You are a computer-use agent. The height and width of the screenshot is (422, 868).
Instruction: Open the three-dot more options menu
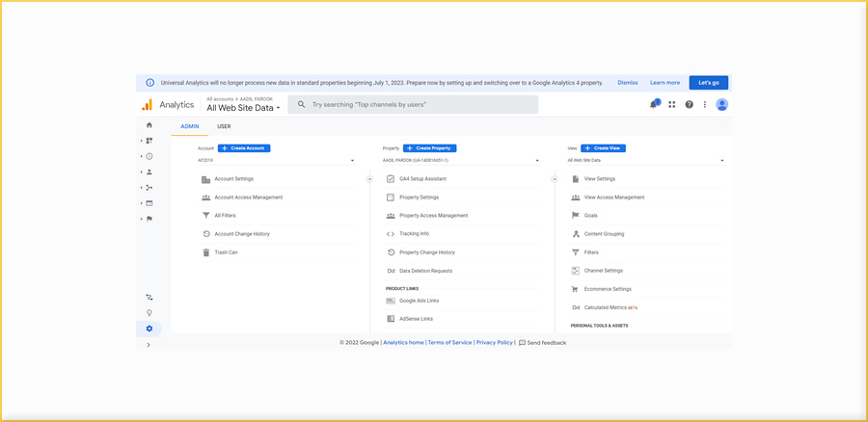click(705, 104)
